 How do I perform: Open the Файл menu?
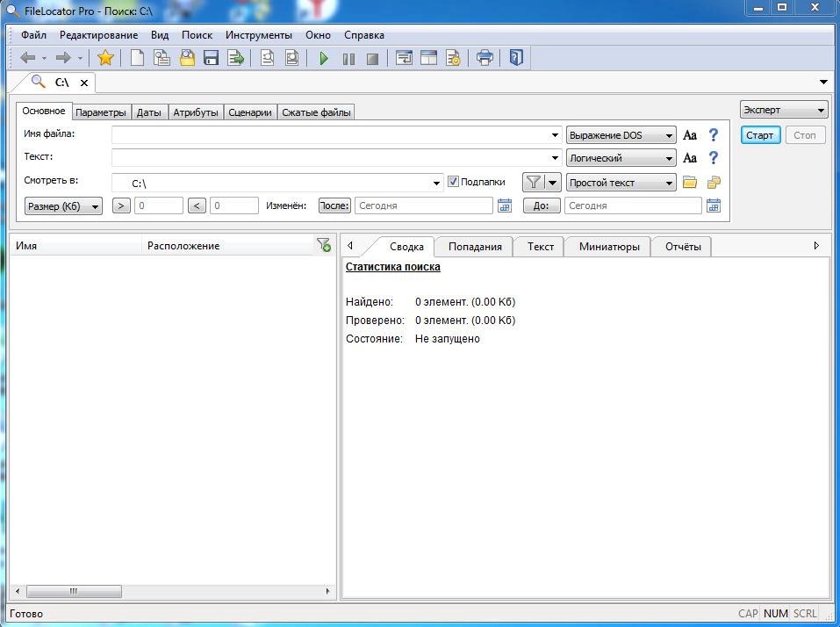point(33,35)
